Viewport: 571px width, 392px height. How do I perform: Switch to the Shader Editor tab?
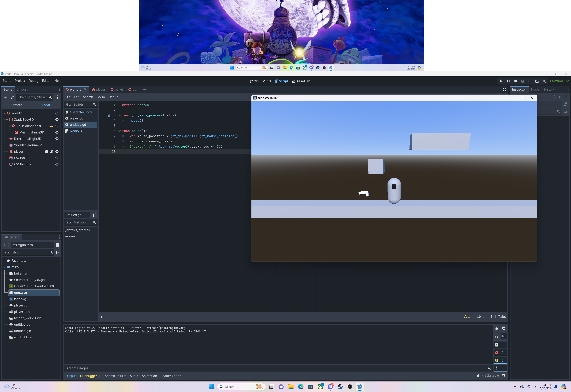click(x=170, y=376)
